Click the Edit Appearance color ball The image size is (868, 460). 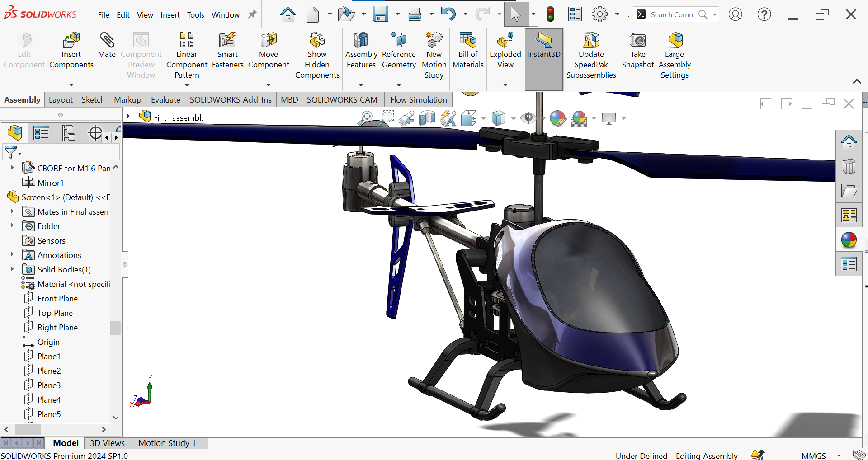[557, 118]
